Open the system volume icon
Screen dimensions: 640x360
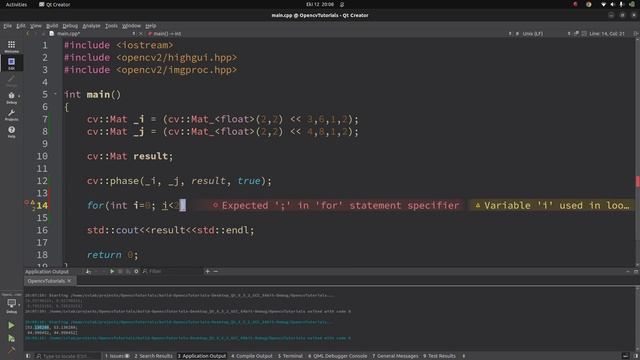pos(612,4)
